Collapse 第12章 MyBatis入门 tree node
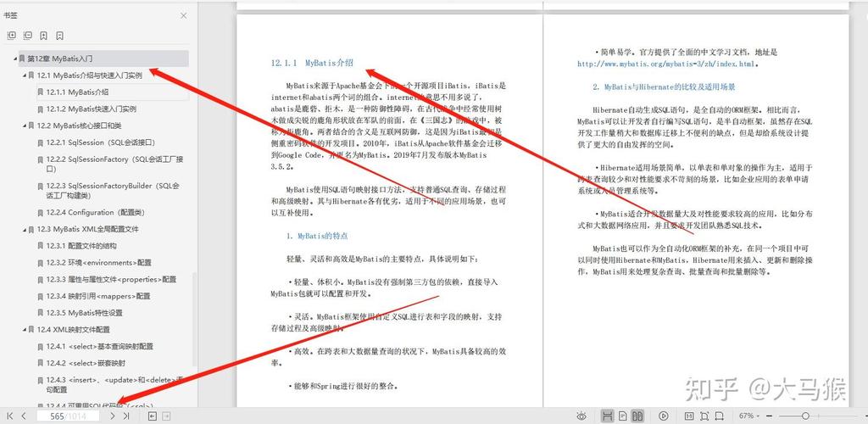Screen dimensions: 868x424 click(15, 59)
